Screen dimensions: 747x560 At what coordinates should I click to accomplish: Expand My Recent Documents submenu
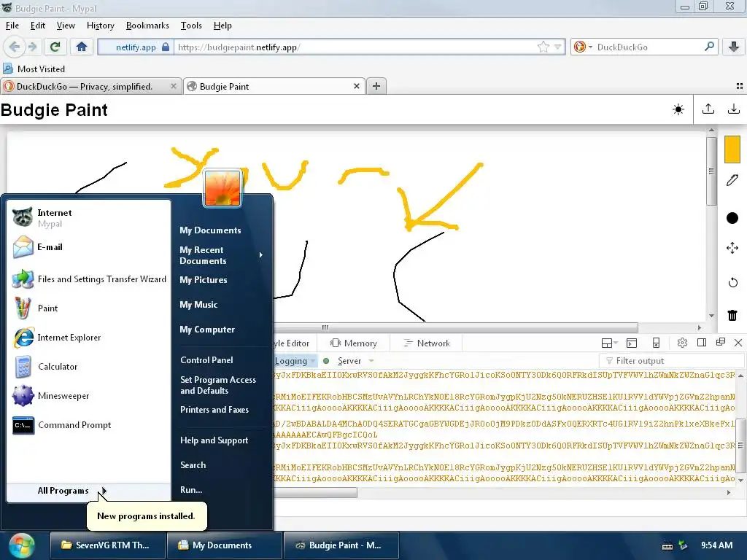221,255
